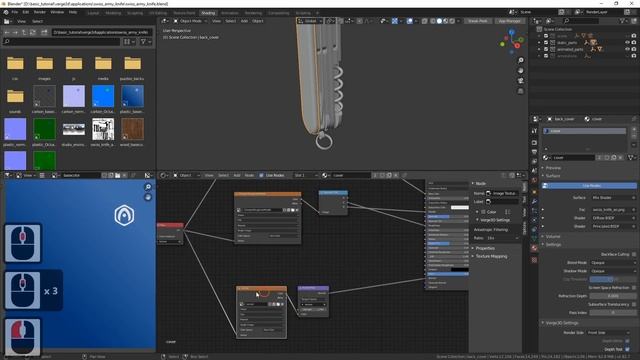Click the viewport pan hand icon
This screenshot has height=360, width=640.
pyautogui.click(x=521, y=71)
